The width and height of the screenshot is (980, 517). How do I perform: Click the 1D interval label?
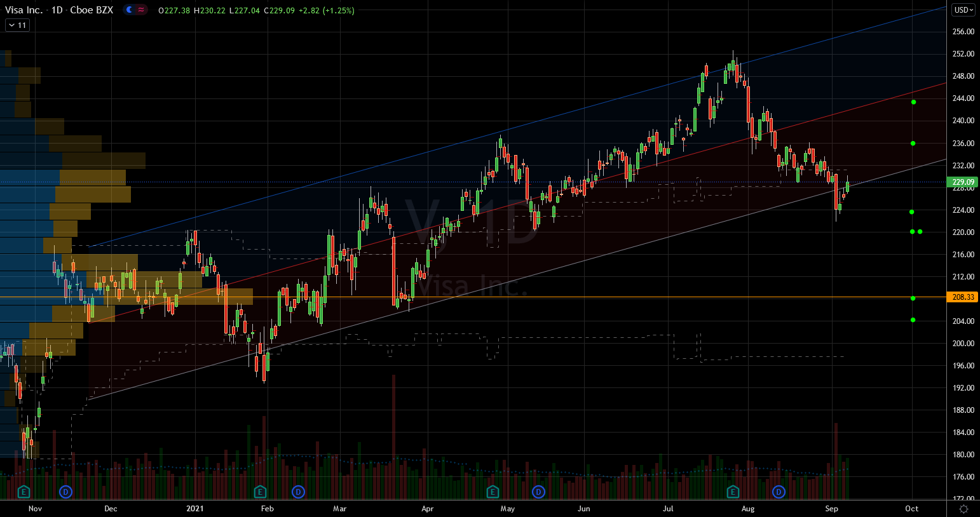(57, 10)
